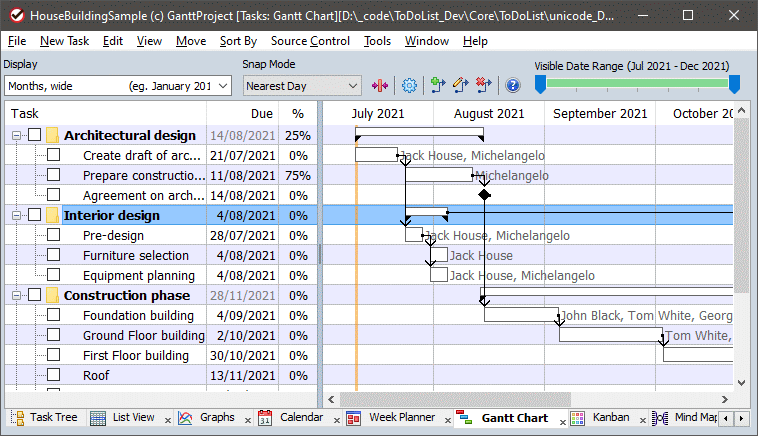Check the Pre-design task checkbox
This screenshot has width=758, height=436.
(x=54, y=236)
